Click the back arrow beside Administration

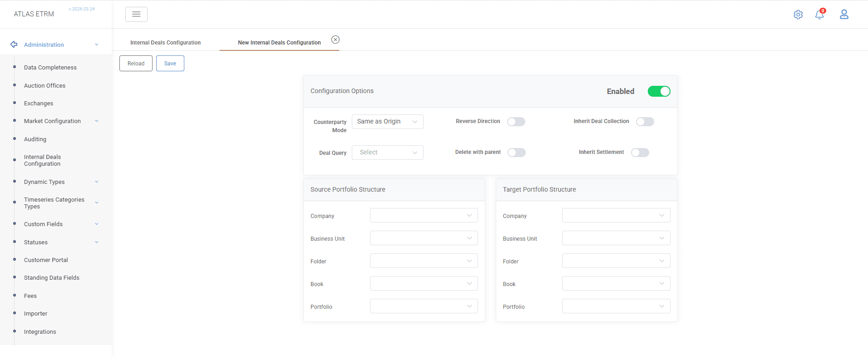[x=14, y=44]
